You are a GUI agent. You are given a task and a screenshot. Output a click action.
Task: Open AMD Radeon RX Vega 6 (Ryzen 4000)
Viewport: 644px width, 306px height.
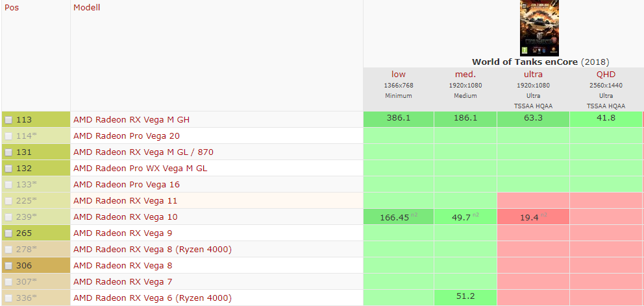[153, 298]
